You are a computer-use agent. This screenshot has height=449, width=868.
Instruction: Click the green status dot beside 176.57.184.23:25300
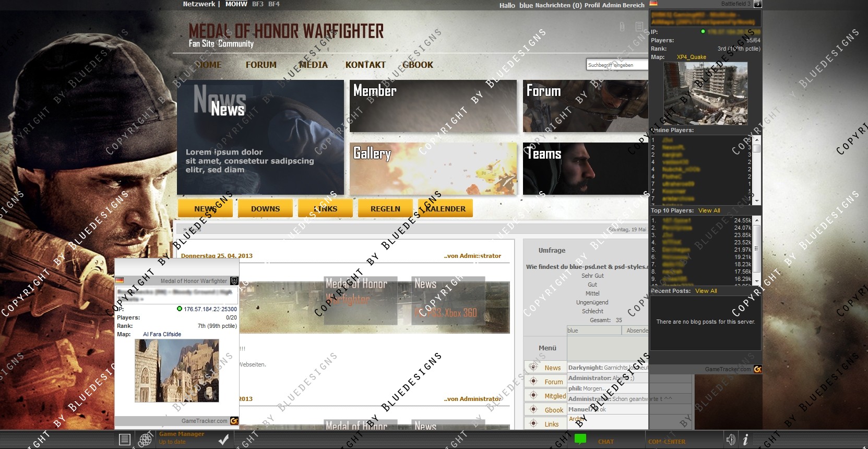(180, 309)
